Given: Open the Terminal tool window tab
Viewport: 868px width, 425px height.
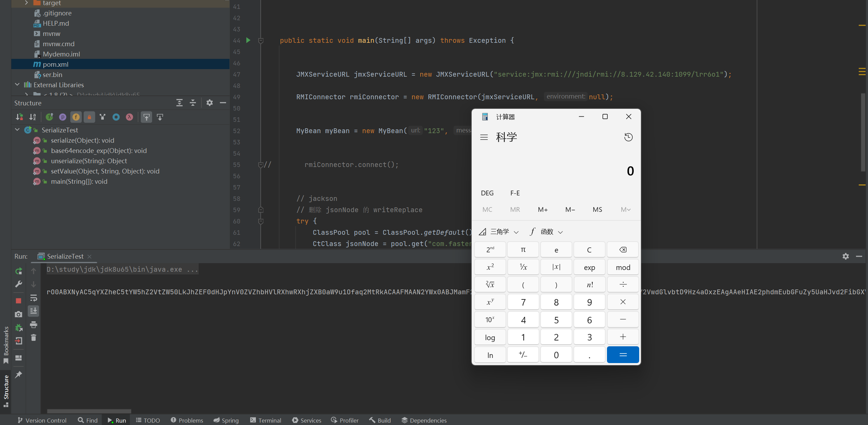Looking at the screenshot, I should click(265, 420).
